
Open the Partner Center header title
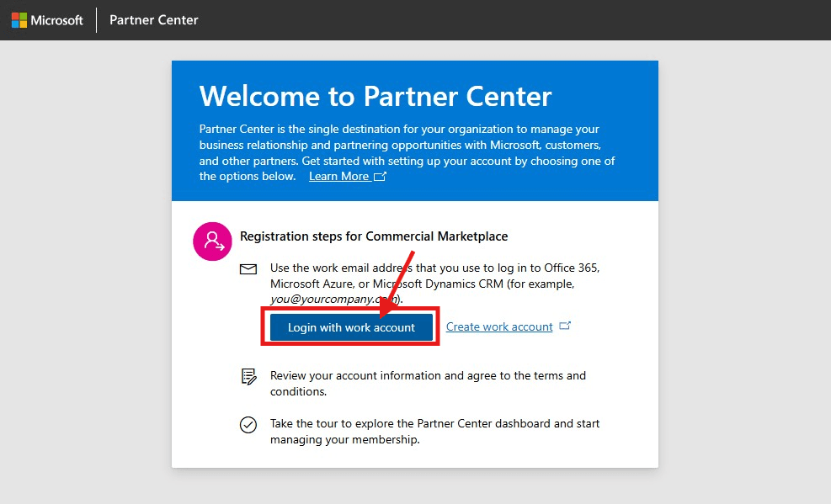[x=154, y=19]
